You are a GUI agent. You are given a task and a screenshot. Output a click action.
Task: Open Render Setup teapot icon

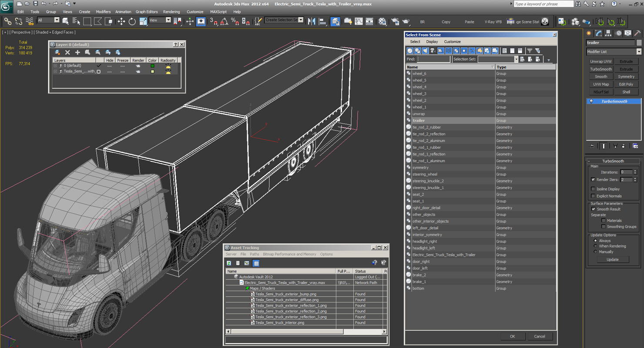point(395,21)
